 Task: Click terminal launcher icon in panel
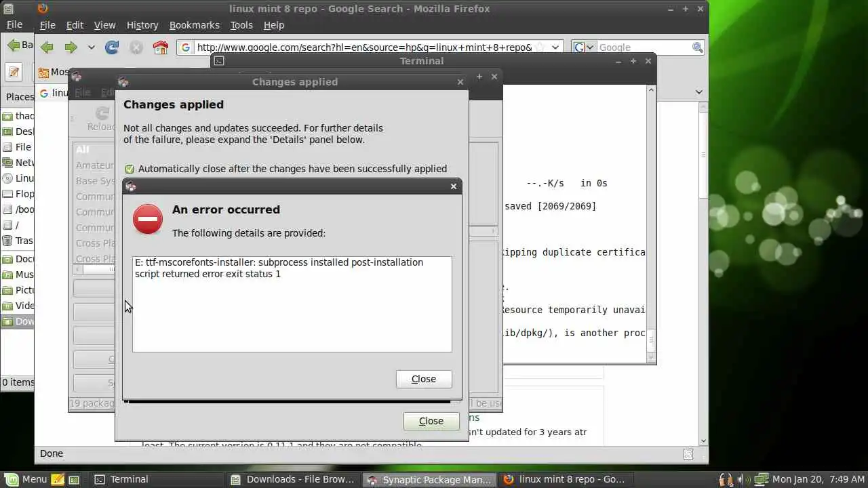point(74,479)
